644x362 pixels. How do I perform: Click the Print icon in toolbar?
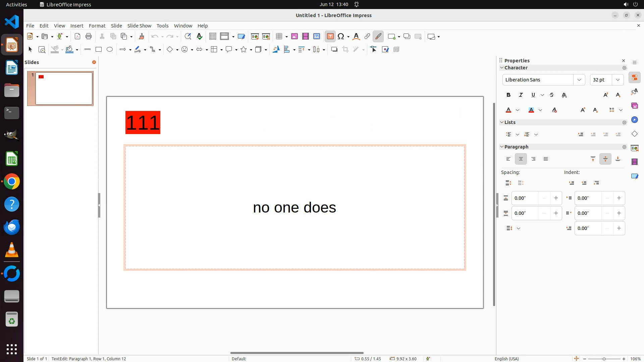tap(89, 37)
